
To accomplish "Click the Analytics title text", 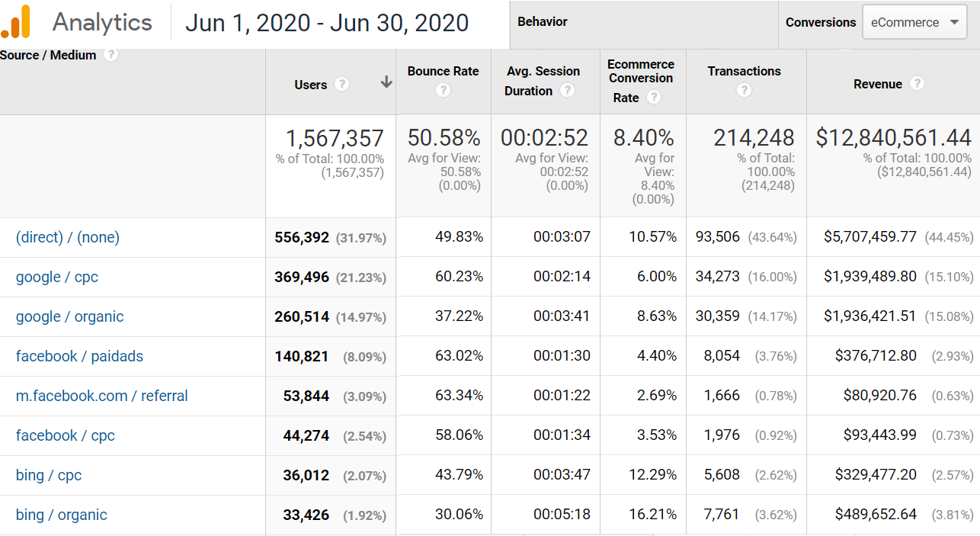I will pos(102,22).
